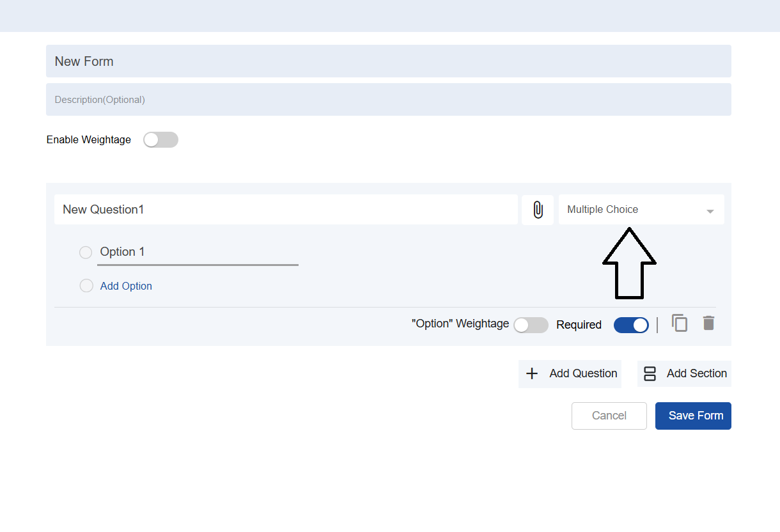This screenshot has width=780, height=532.
Task: Click the plus icon beside Add Question
Action: coord(532,373)
